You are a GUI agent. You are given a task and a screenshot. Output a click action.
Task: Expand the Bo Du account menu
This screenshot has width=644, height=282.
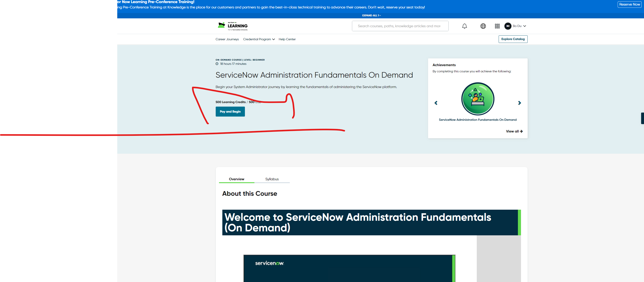tap(519, 26)
